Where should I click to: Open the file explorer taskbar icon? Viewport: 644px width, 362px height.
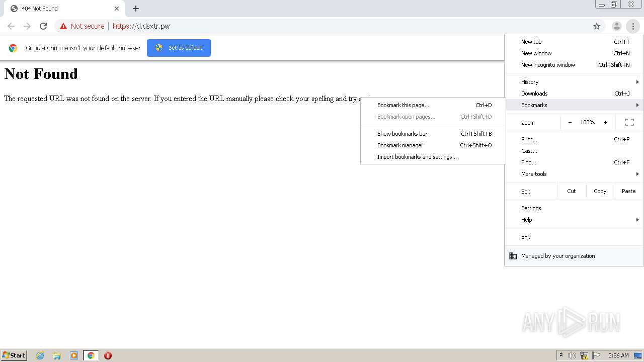[x=57, y=355]
